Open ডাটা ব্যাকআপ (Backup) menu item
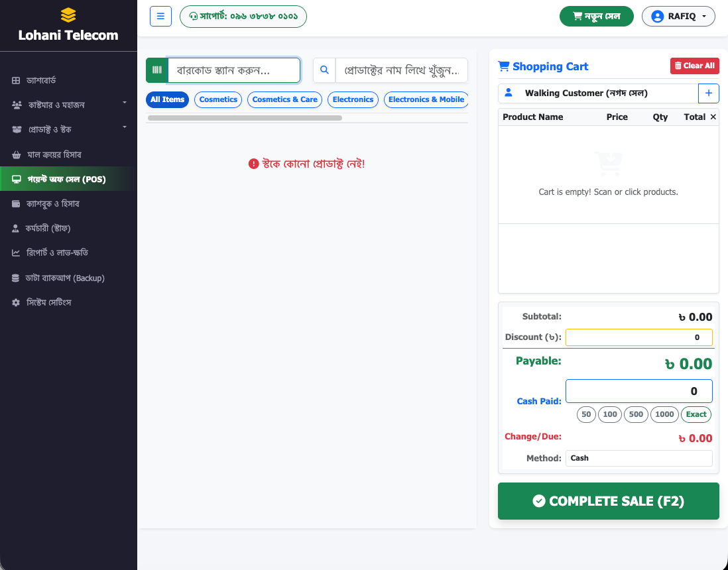 (69, 278)
